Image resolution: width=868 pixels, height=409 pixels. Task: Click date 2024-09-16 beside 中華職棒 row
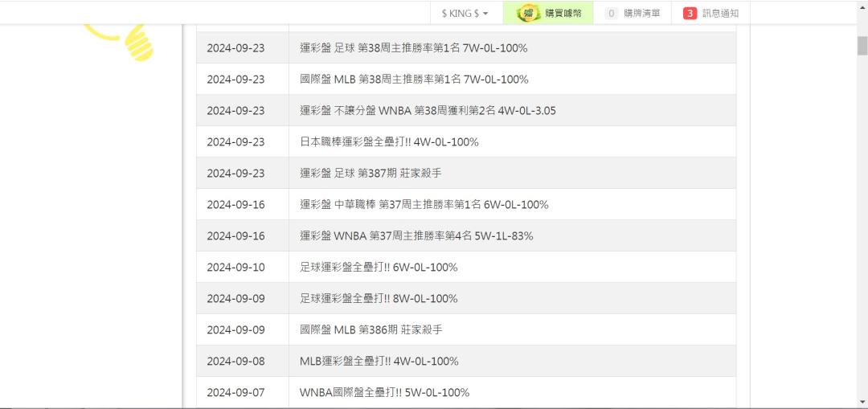(x=235, y=204)
